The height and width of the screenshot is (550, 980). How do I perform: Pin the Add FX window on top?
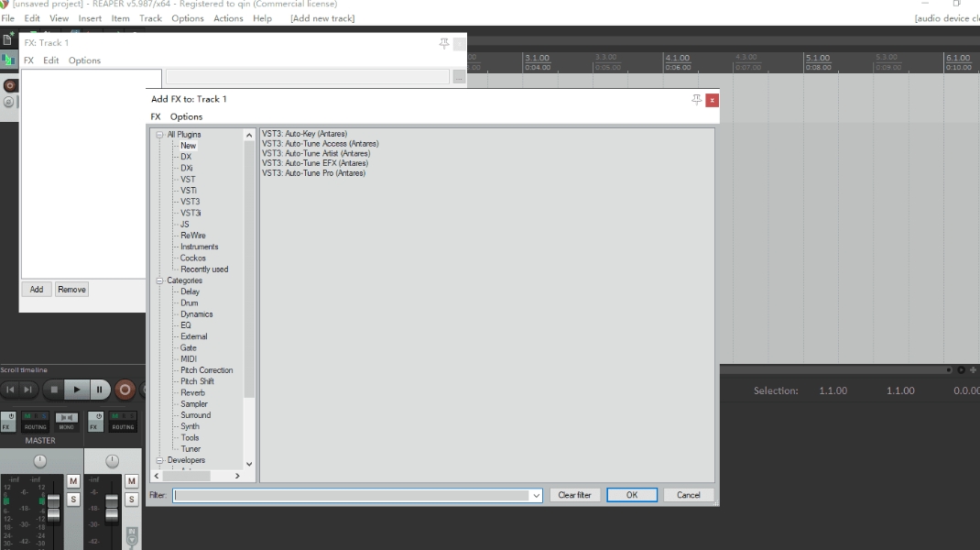696,100
